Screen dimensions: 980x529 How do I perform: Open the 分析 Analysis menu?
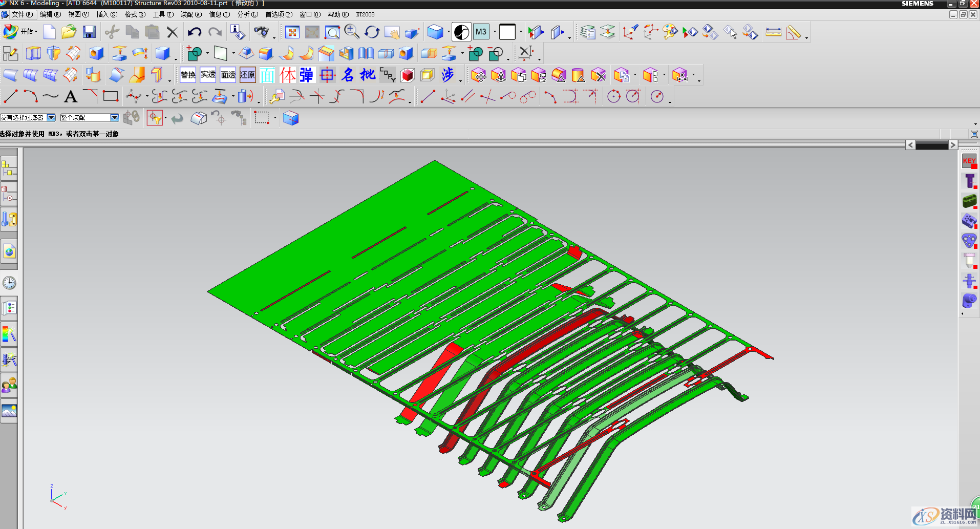(247, 14)
